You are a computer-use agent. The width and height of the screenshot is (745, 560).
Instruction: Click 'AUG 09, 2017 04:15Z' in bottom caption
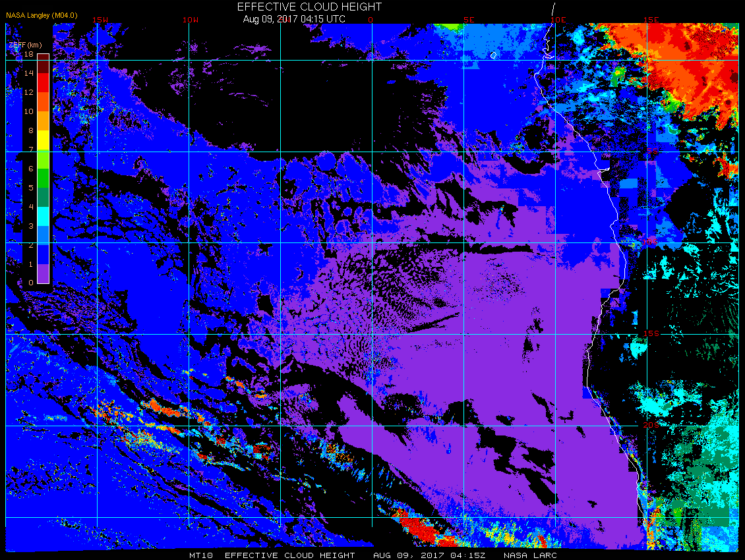coord(429,555)
